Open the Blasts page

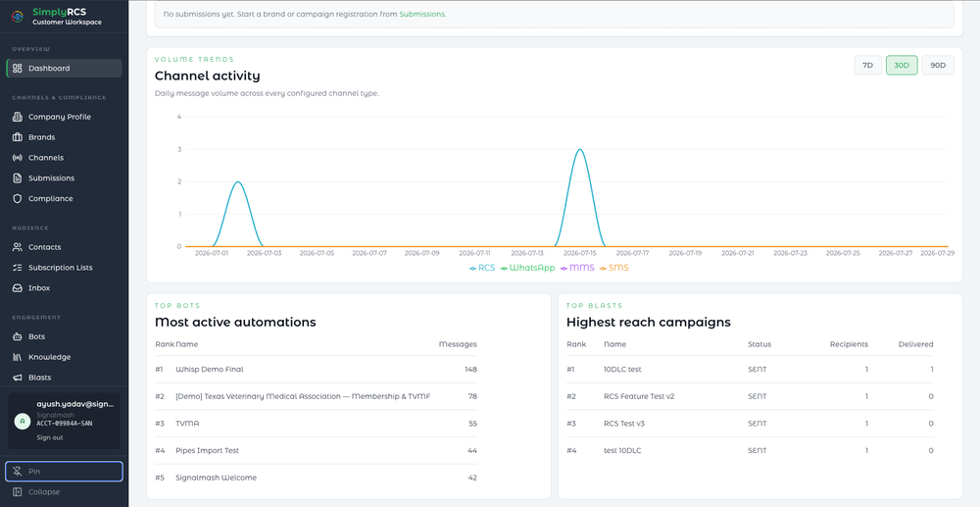tap(64, 378)
